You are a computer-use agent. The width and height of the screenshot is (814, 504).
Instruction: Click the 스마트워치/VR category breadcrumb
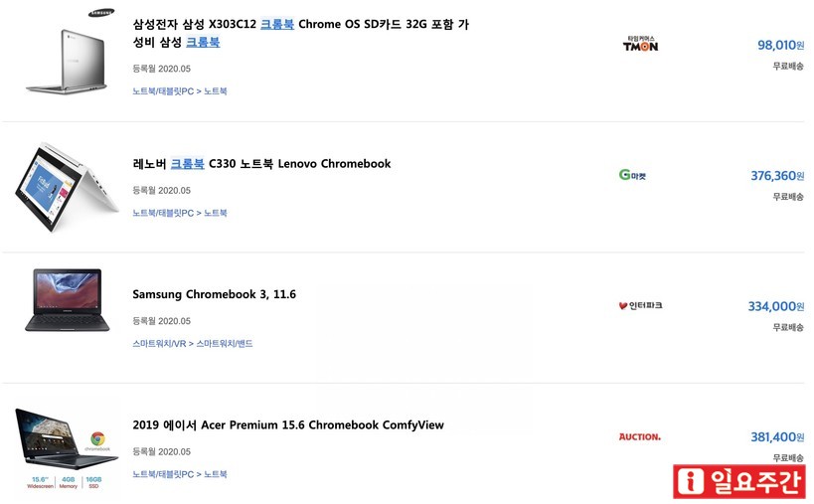click(x=159, y=344)
